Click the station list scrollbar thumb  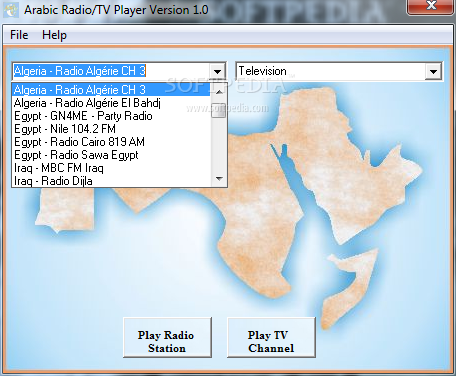tap(219, 110)
